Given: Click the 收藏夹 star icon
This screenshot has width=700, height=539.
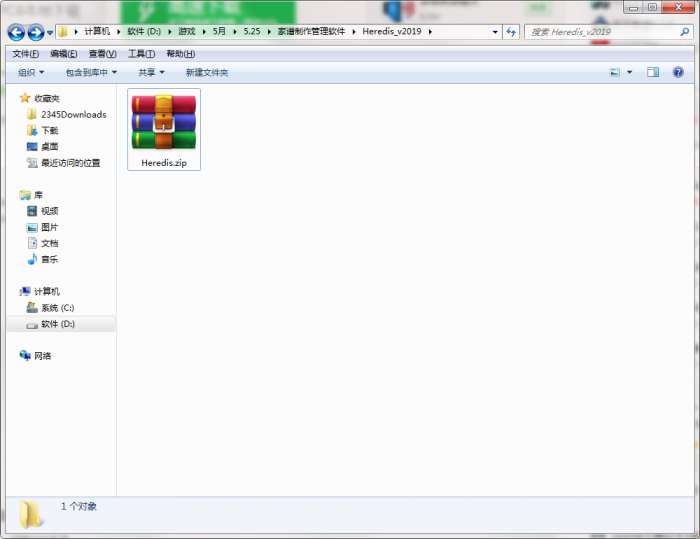Looking at the screenshot, I should pyautogui.click(x=25, y=98).
